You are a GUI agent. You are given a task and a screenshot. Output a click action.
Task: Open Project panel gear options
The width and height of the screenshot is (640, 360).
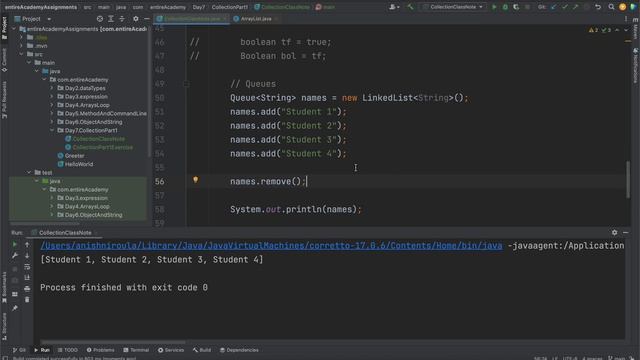tap(136, 19)
